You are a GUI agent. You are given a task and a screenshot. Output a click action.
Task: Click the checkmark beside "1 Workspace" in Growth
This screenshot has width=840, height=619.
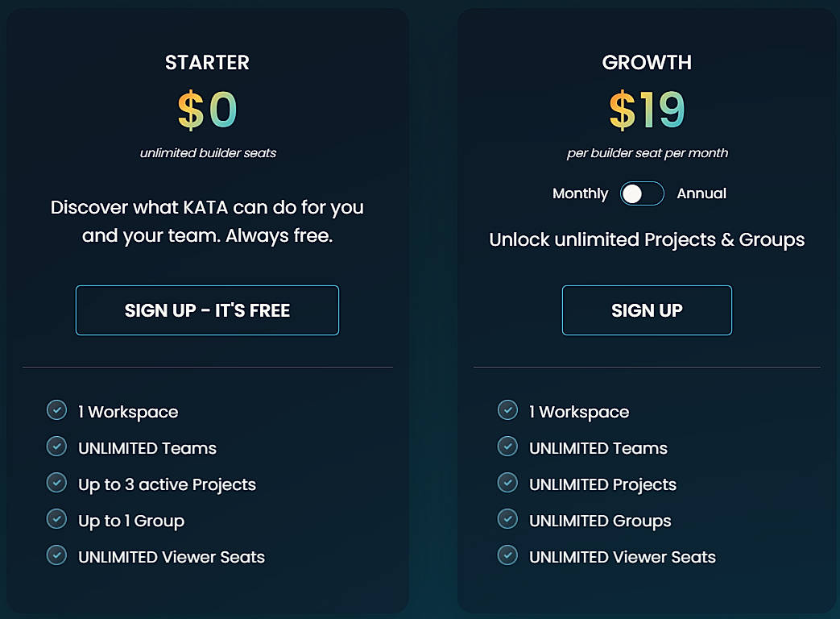(507, 410)
